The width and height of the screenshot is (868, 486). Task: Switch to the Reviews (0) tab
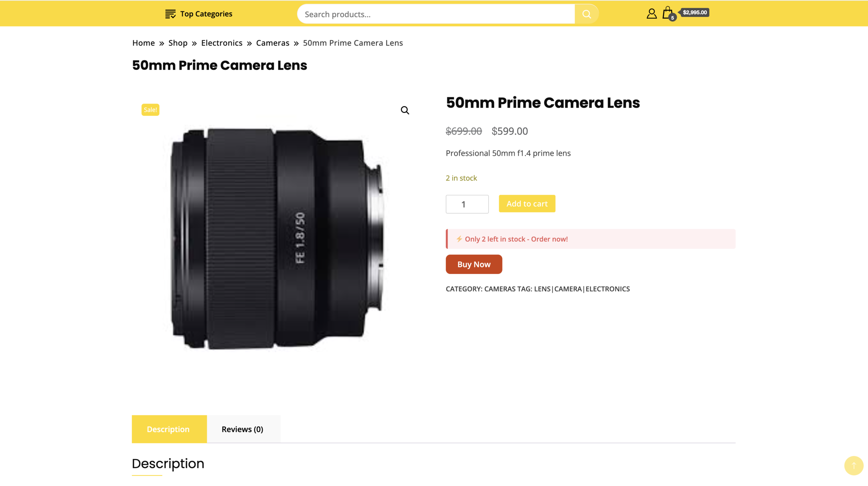coord(242,429)
